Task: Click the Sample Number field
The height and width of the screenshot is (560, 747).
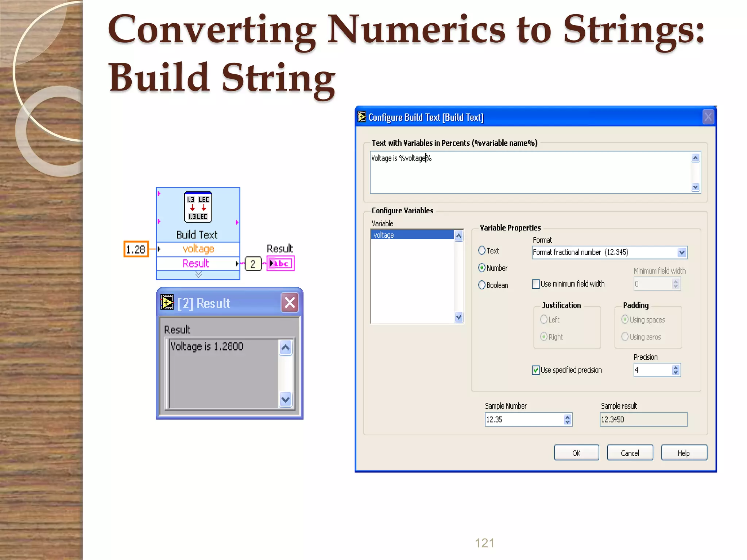Action: pos(525,419)
